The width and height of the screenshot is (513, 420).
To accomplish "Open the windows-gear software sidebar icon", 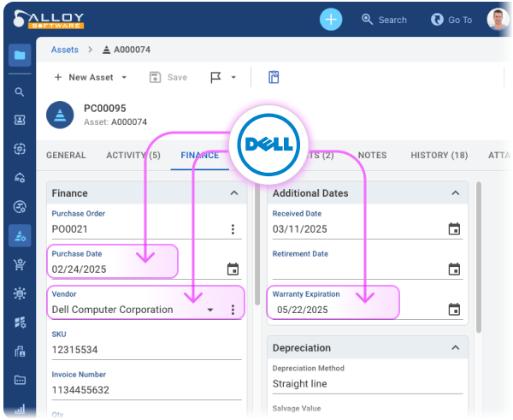I will [x=20, y=322].
